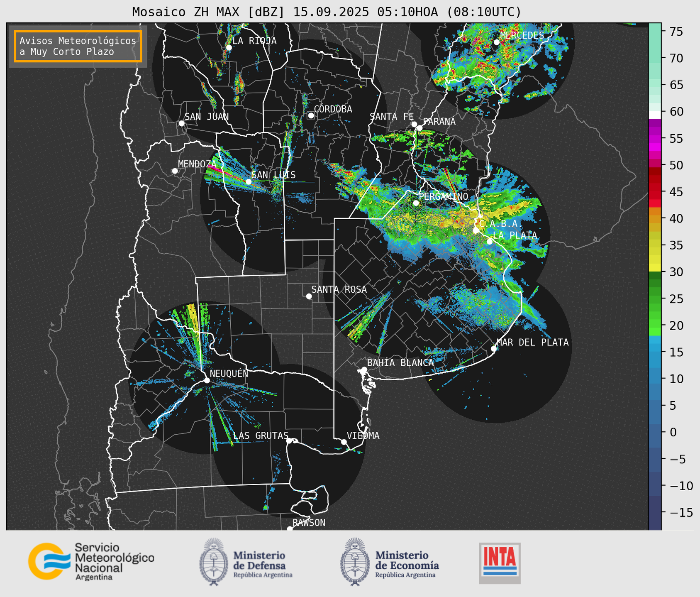The height and width of the screenshot is (597, 700).
Task: Select the SANTA FE city marker dot
Action: tap(414, 124)
